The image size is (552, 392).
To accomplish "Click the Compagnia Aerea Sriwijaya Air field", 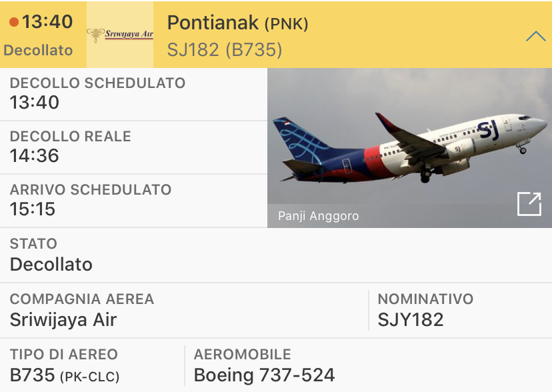I will click(183, 310).
